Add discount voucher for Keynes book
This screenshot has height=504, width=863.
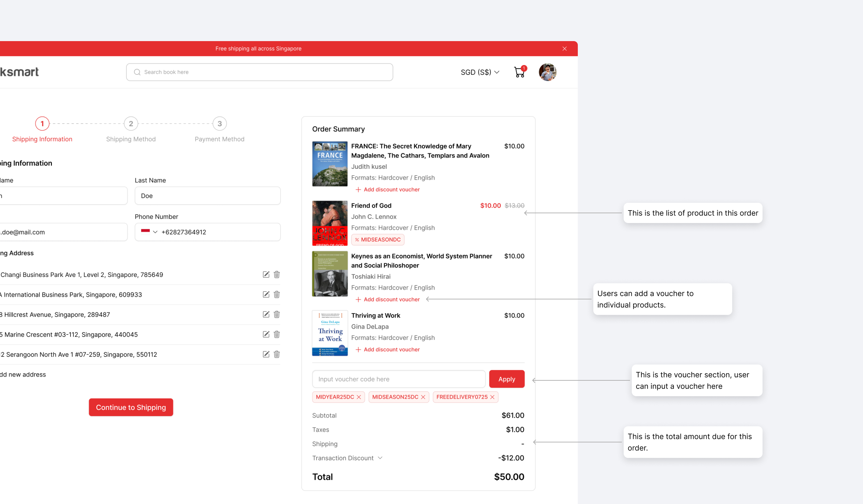coord(387,299)
